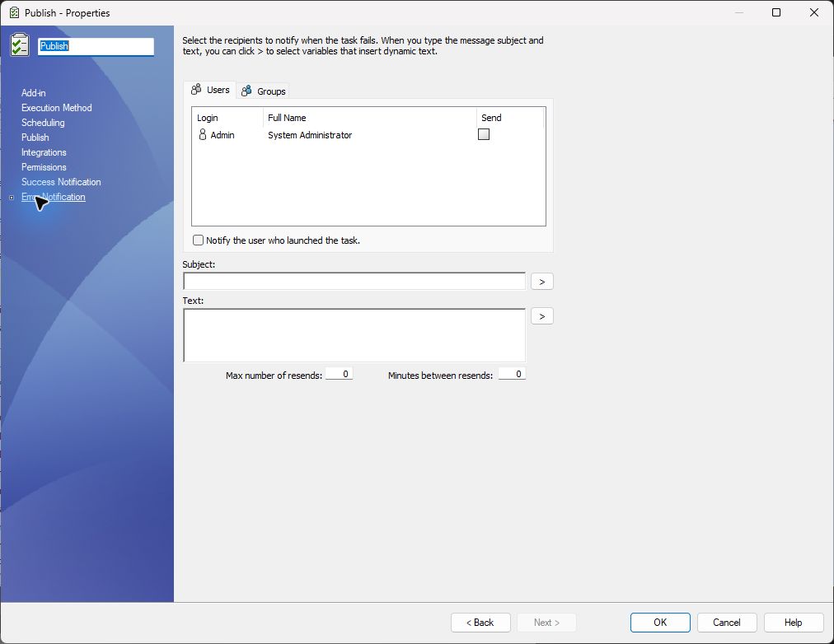Click into the Text message box
This screenshot has width=834, height=644.
pyautogui.click(x=354, y=335)
